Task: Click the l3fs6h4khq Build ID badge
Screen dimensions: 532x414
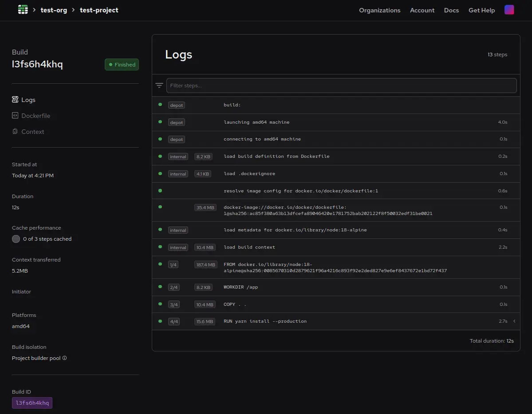Action: pos(32,402)
